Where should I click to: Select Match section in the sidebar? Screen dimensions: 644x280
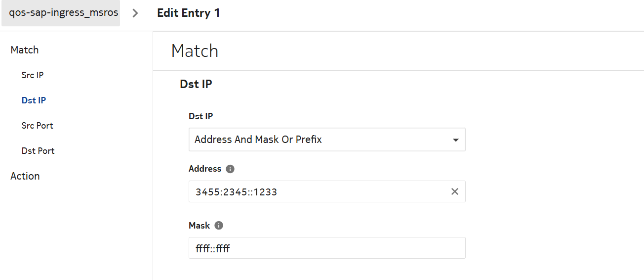point(25,50)
